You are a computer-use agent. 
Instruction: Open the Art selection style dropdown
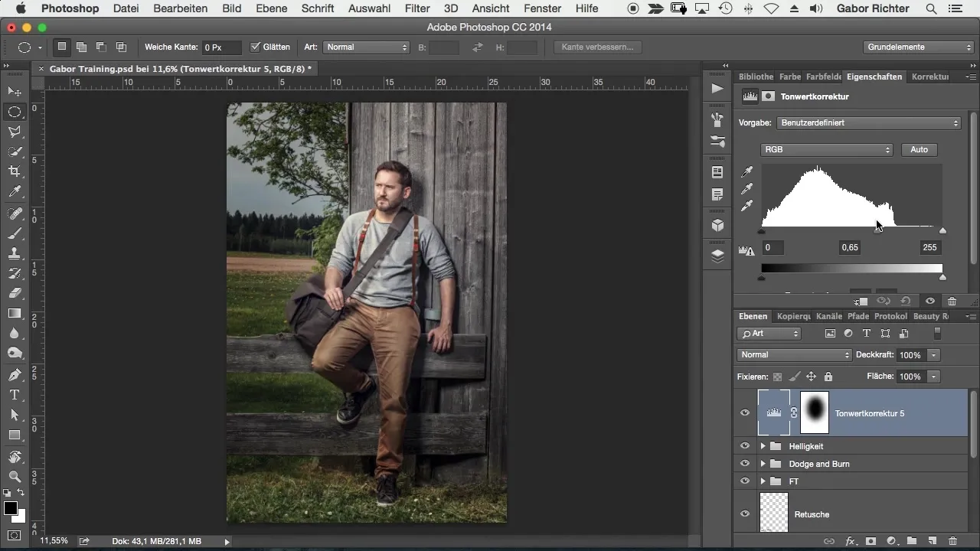(367, 47)
